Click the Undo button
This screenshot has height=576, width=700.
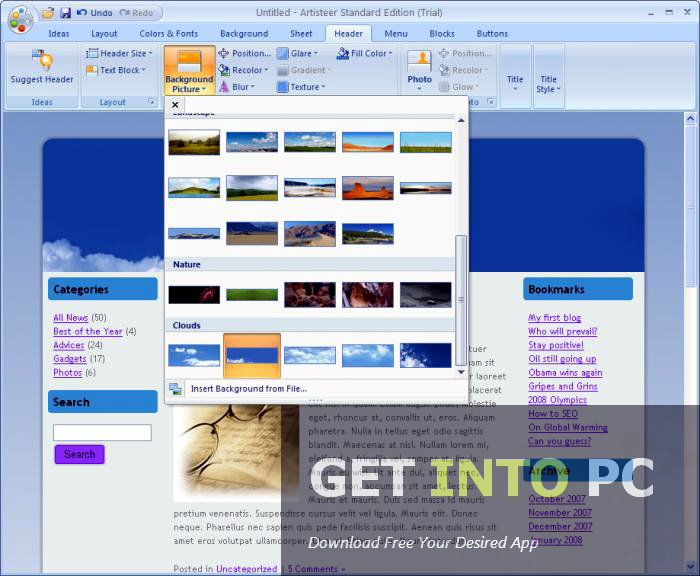(x=95, y=13)
